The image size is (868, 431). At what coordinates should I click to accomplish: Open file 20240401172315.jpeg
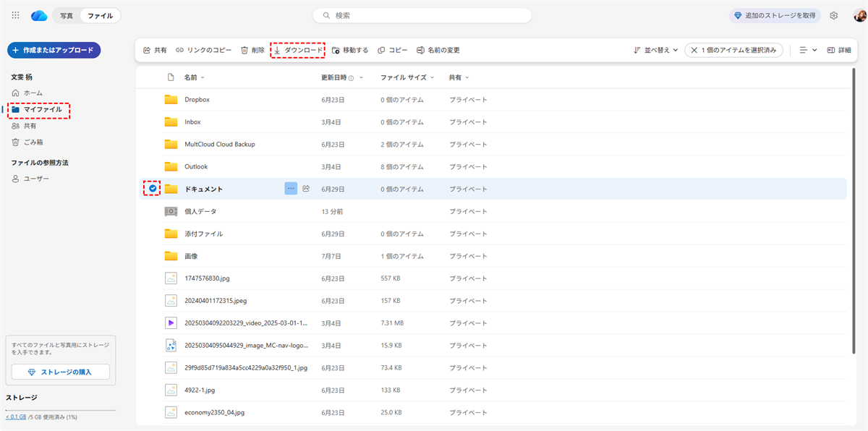216,301
